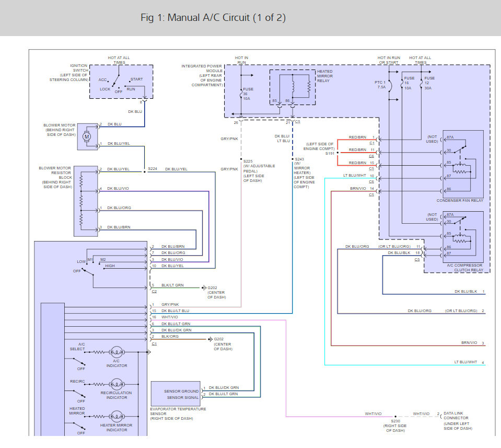Click the HEATED MIRROR RELAY label

(x=324, y=76)
